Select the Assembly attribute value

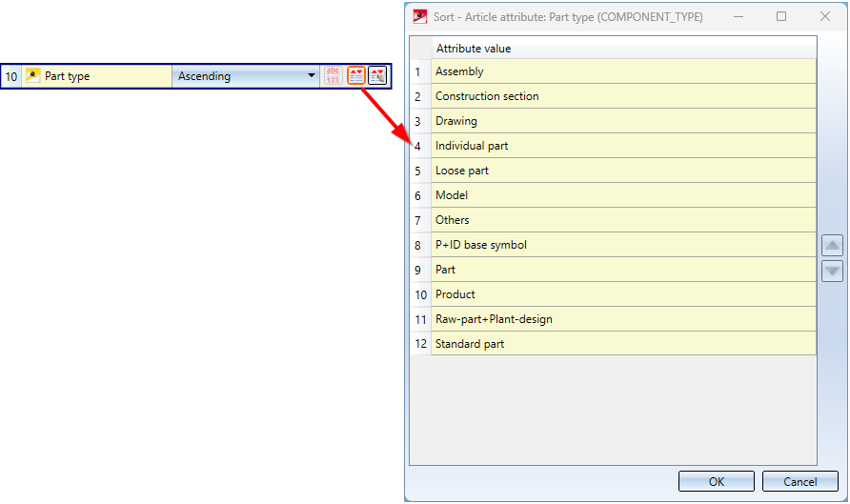(623, 71)
